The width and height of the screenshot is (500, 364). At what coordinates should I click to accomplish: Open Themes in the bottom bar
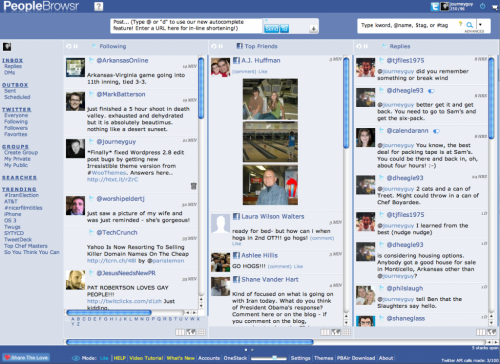pos(323,358)
